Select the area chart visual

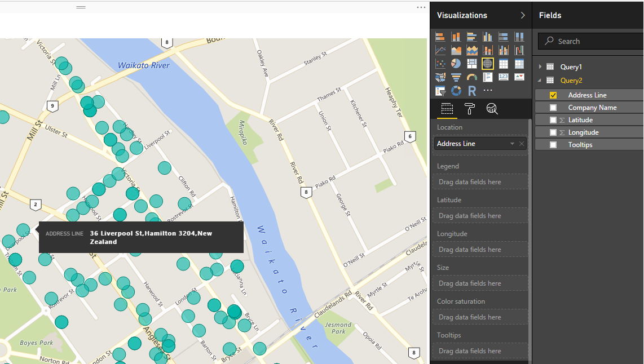pyautogui.click(x=456, y=51)
